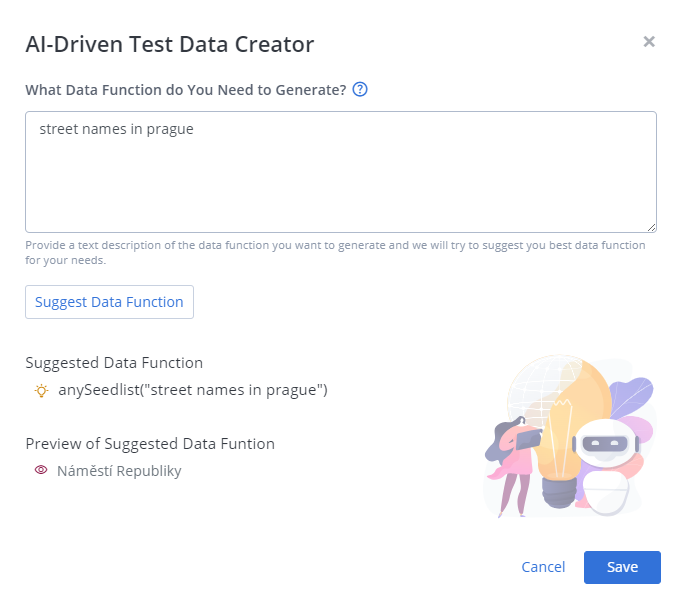Click the help question mark icon
Screen dimensions: 684x609
(x=361, y=89)
